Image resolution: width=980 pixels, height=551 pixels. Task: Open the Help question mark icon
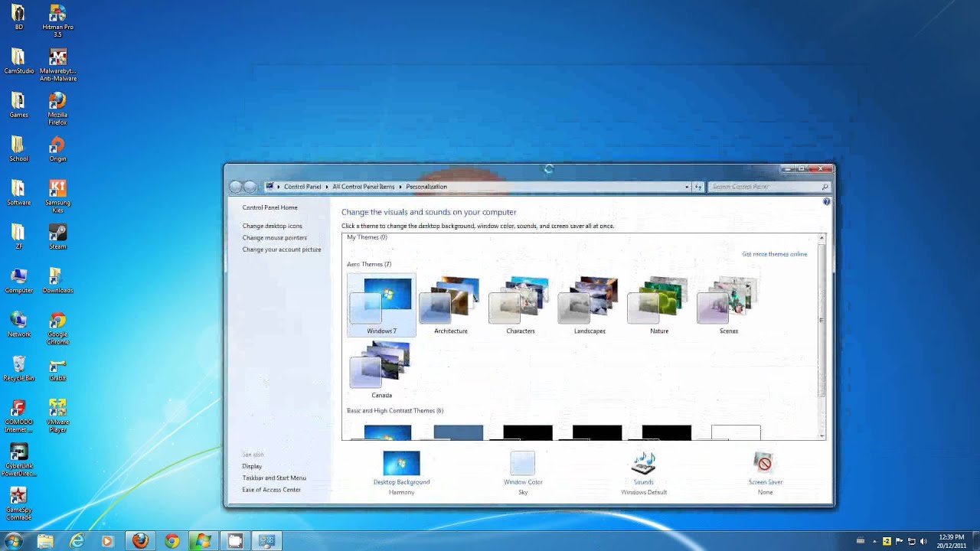pyautogui.click(x=826, y=202)
